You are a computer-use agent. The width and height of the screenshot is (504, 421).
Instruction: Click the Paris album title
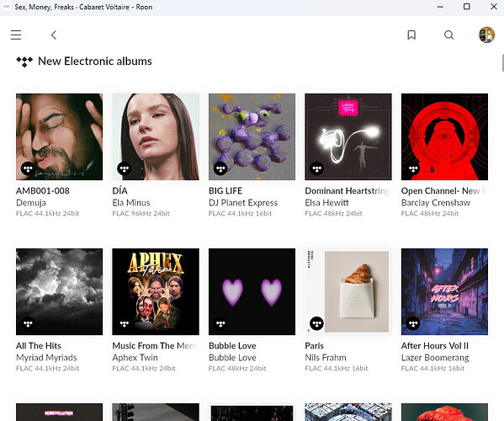click(315, 346)
